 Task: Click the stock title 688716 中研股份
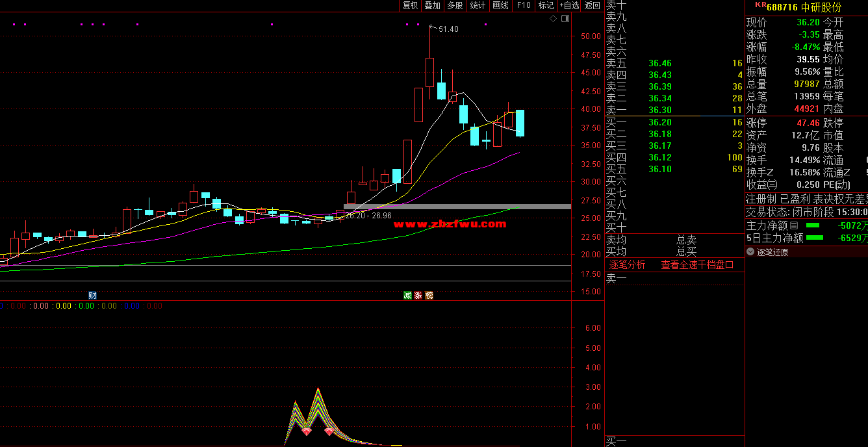coord(804,7)
